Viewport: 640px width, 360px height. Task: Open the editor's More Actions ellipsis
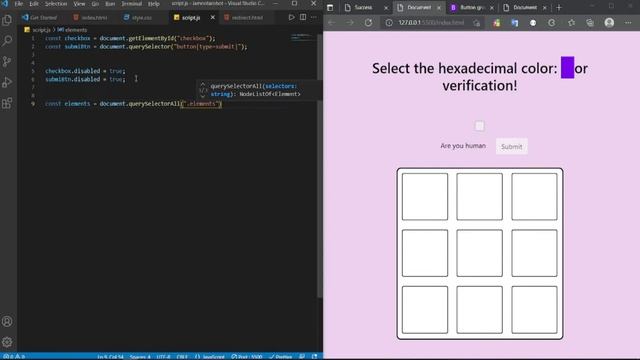pyautogui.click(x=313, y=18)
